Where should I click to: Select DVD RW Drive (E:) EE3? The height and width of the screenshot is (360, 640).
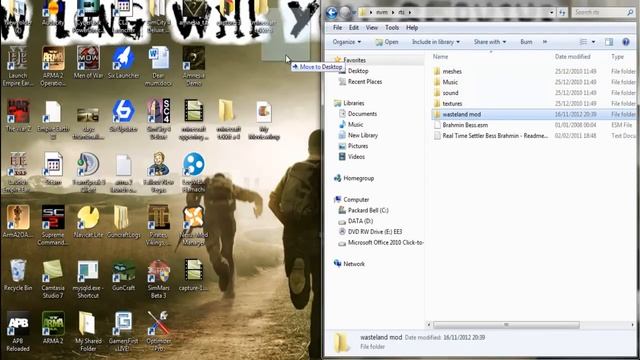coord(375,231)
